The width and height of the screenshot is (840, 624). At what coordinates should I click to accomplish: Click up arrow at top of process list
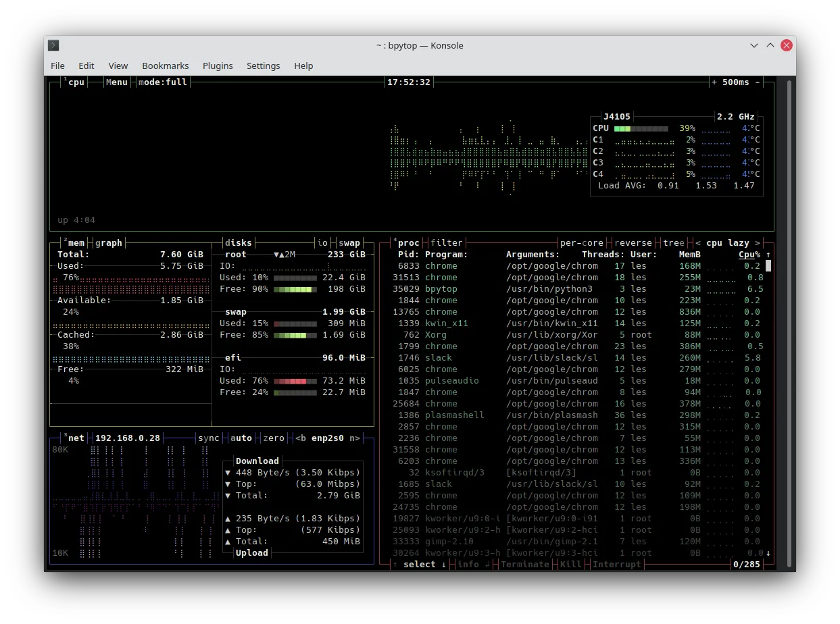tap(768, 255)
